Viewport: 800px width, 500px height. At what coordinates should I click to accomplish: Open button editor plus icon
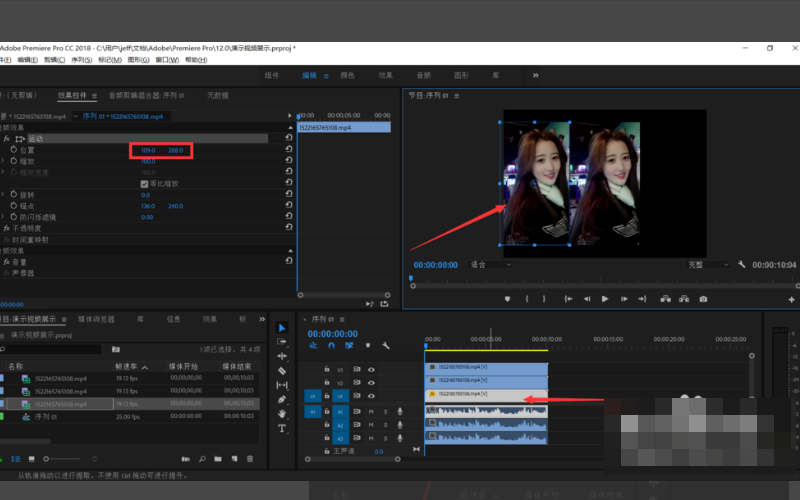(791, 299)
